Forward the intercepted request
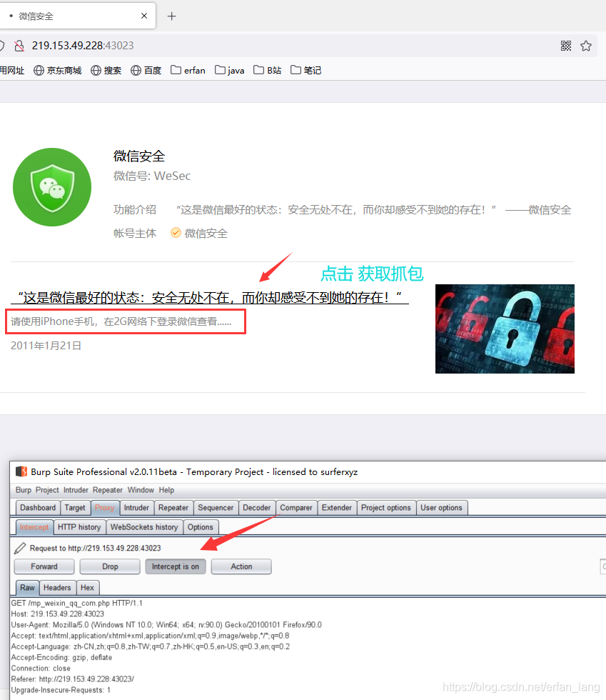This screenshot has height=700, width=606. tap(44, 566)
